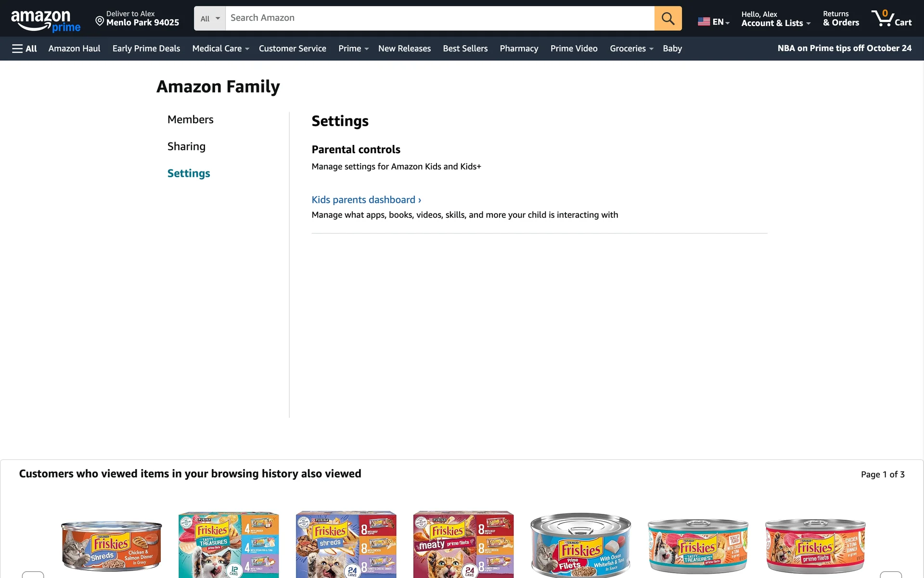Click the US flag language icon

click(x=704, y=22)
